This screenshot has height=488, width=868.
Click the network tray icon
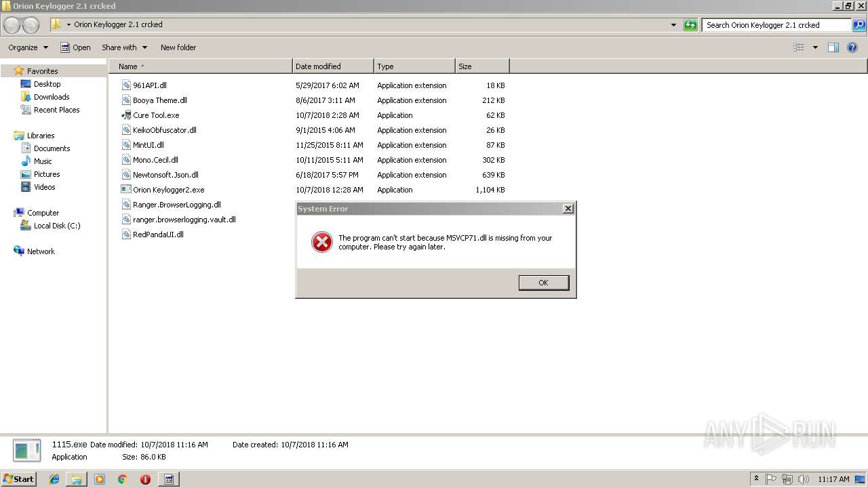[787, 479]
